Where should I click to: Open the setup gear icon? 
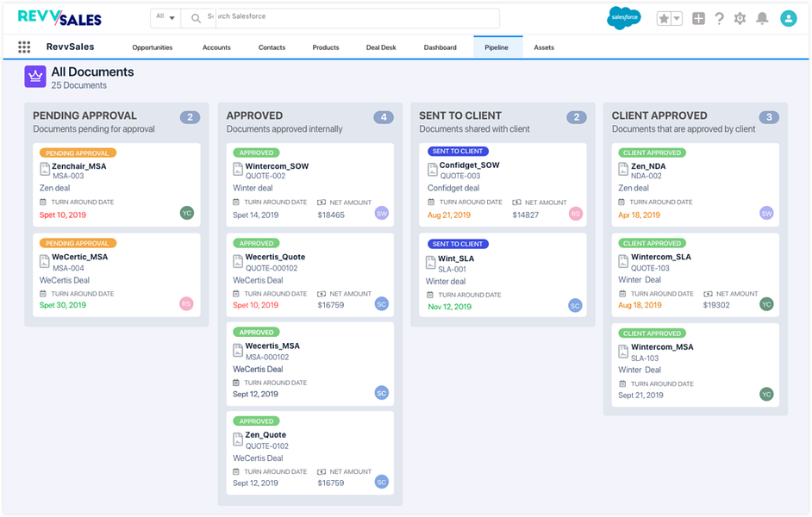click(x=740, y=19)
